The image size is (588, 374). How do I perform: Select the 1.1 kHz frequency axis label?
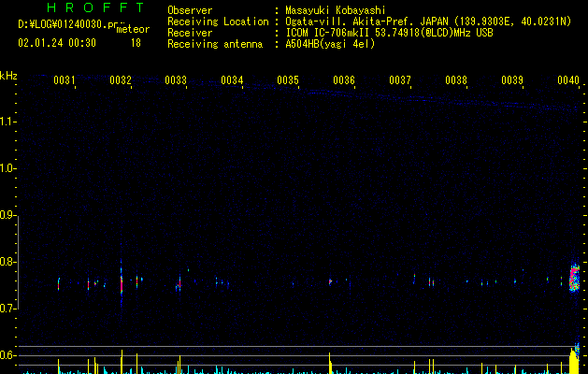(7, 122)
